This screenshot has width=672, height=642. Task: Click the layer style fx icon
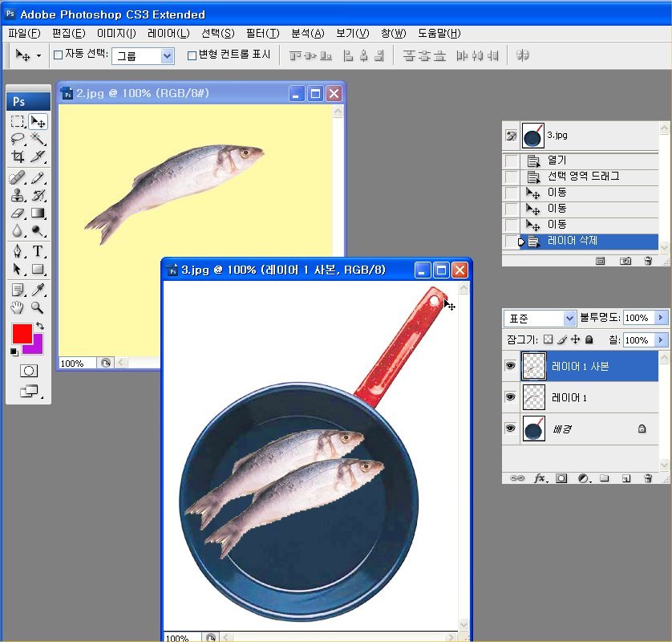point(540,478)
